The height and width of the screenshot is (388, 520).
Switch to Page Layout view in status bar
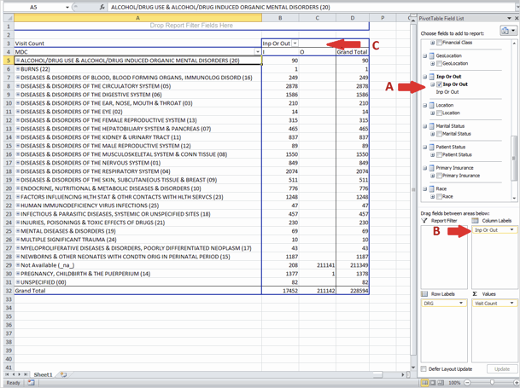(x=433, y=383)
